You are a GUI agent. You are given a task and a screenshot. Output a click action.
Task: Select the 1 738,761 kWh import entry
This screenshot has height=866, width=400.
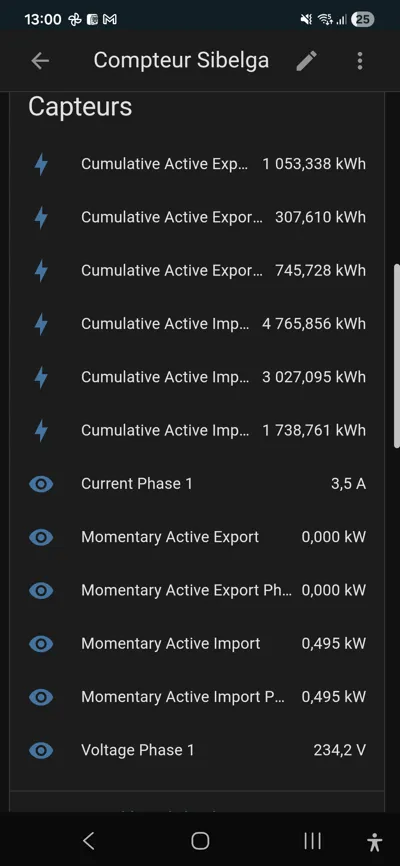coord(197,431)
